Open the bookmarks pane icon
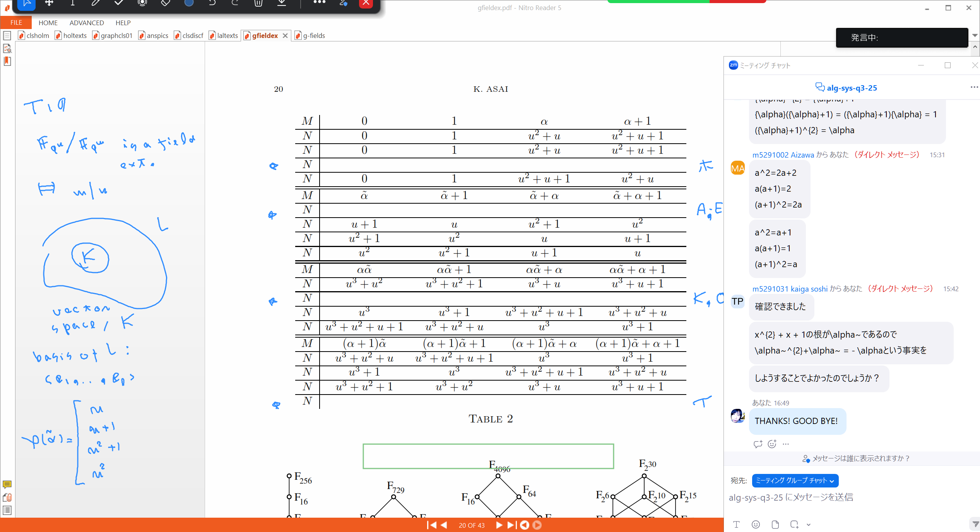980x532 pixels. coord(7,61)
